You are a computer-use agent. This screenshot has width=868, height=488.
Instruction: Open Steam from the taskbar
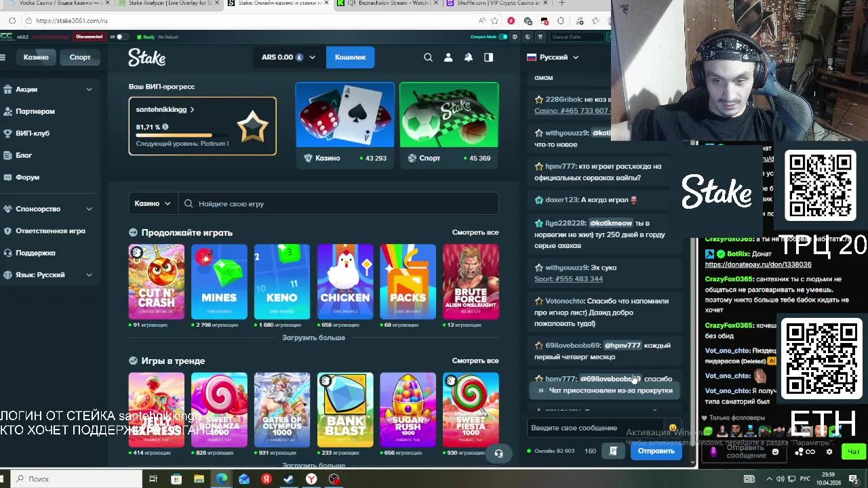click(x=289, y=479)
